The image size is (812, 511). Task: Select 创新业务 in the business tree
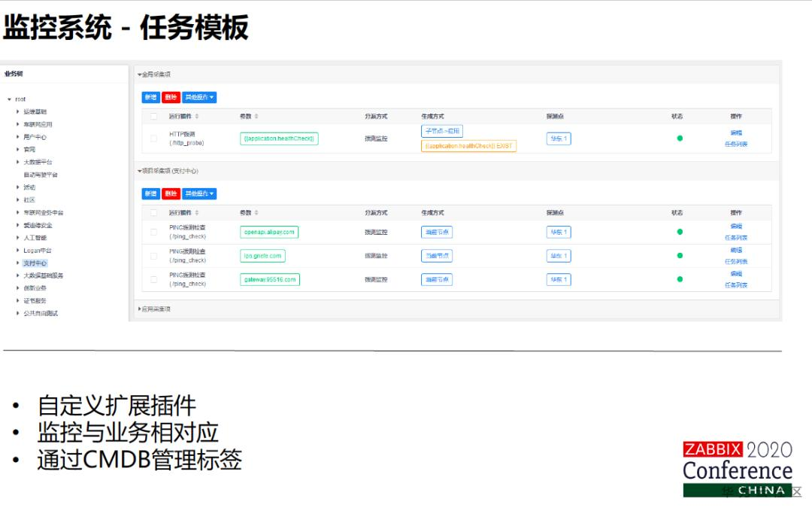click(35, 287)
